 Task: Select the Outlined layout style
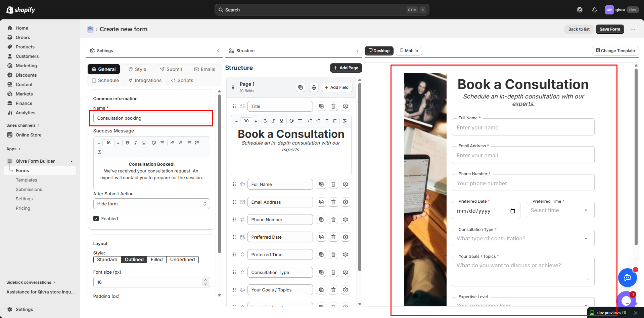tap(134, 260)
